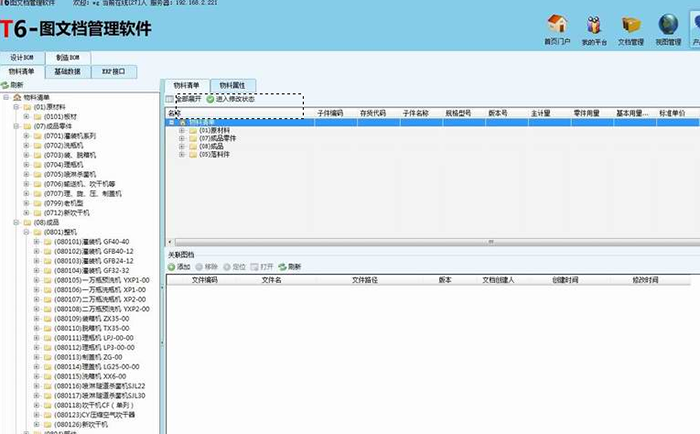This screenshot has height=434, width=700.
Task: Select the right-panel 物料清单 tab
Action: click(x=186, y=85)
